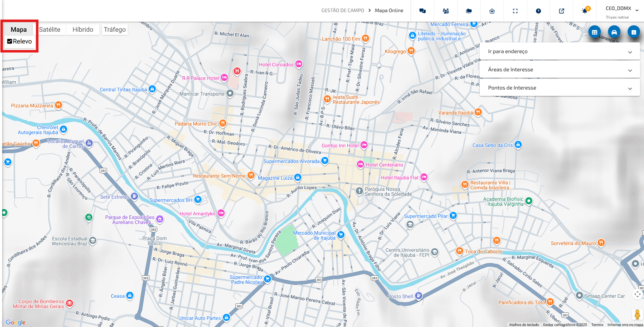Open the chat messages icon
The image size is (644, 327).
click(423, 11)
